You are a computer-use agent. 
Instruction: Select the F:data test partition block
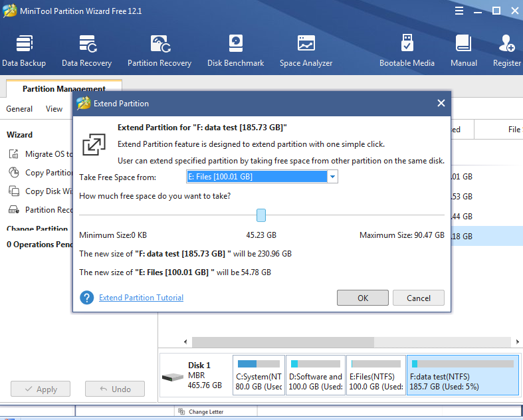462,375
